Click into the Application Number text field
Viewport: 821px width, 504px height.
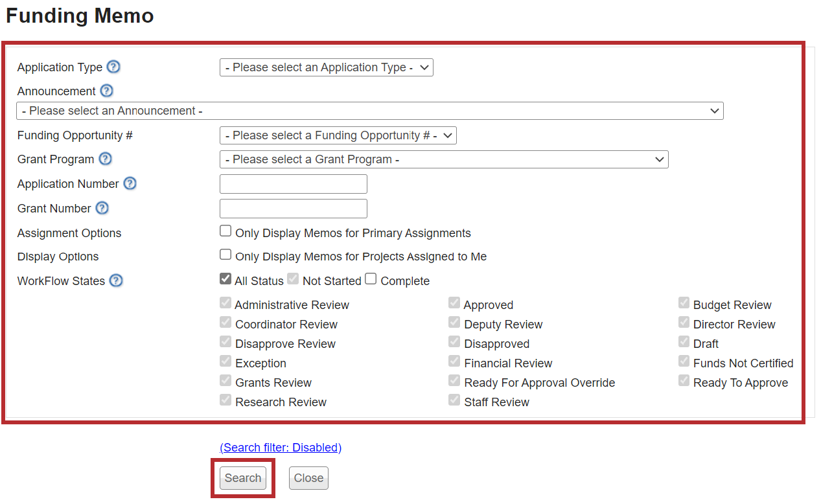click(294, 184)
